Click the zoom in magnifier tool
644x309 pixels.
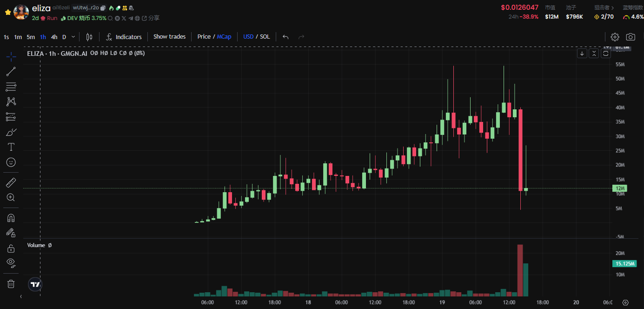click(x=11, y=197)
